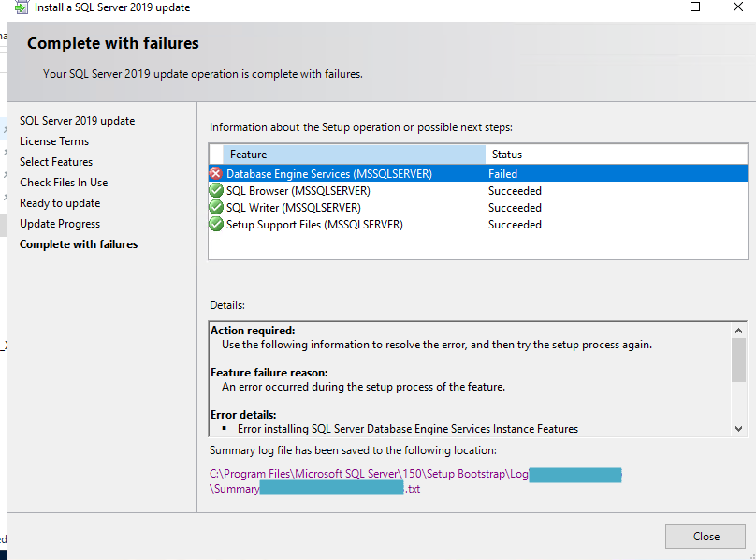Click the Error installing SQL Server Database Engine text
This screenshot has width=756, height=560.
click(x=408, y=429)
